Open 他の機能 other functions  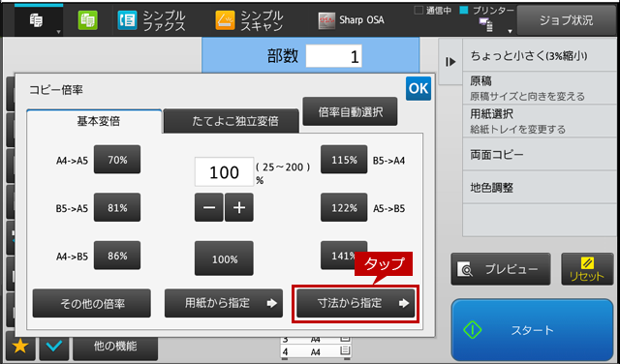[x=115, y=347]
